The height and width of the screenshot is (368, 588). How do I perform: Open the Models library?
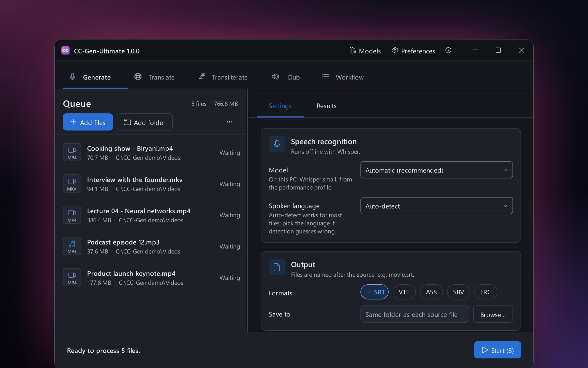click(x=365, y=51)
